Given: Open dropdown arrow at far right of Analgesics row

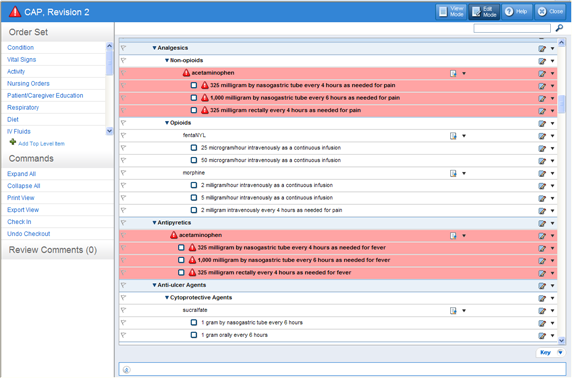Looking at the screenshot, I should tap(553, 49).
